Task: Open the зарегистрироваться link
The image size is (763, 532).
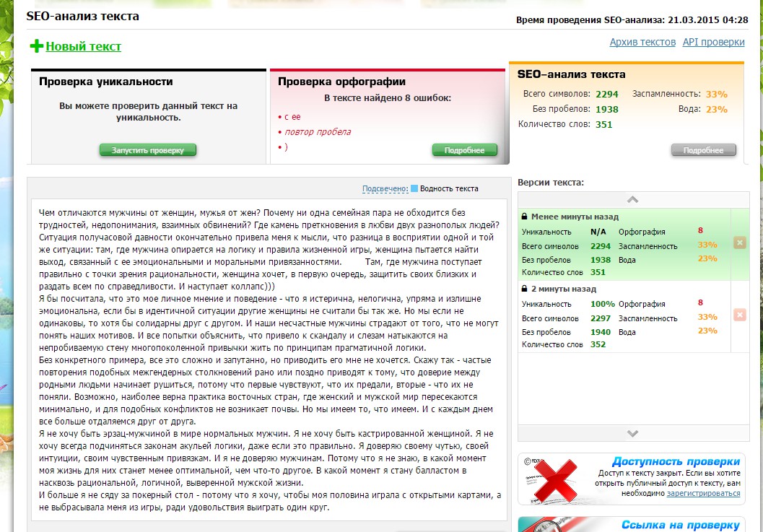Action: [703, 493]
